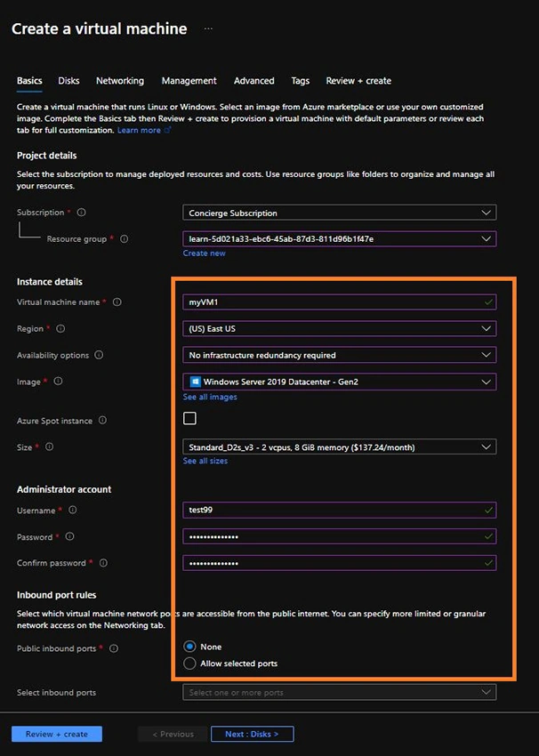Switch to the Tags tab
539x756 pixels.
coord(301,81)
